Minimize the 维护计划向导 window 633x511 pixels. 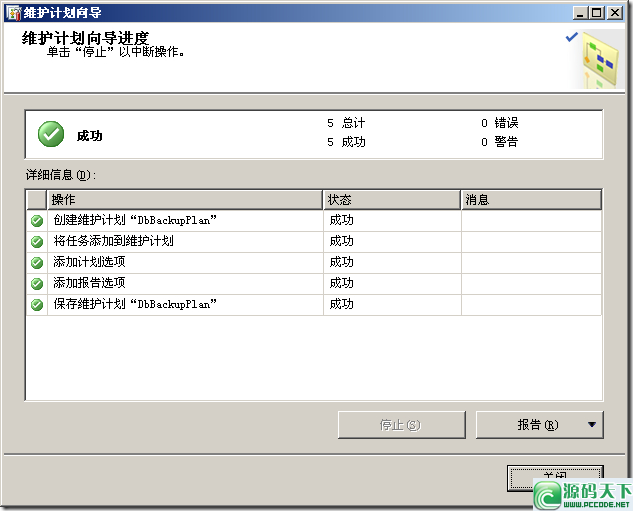click(x=580, y=13)
